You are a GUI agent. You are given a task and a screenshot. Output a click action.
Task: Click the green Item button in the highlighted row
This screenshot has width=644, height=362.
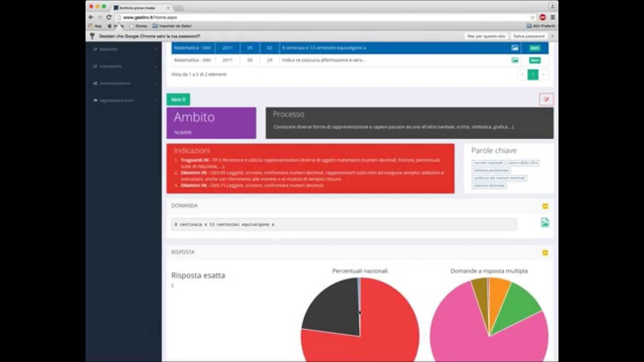[535, 48]
